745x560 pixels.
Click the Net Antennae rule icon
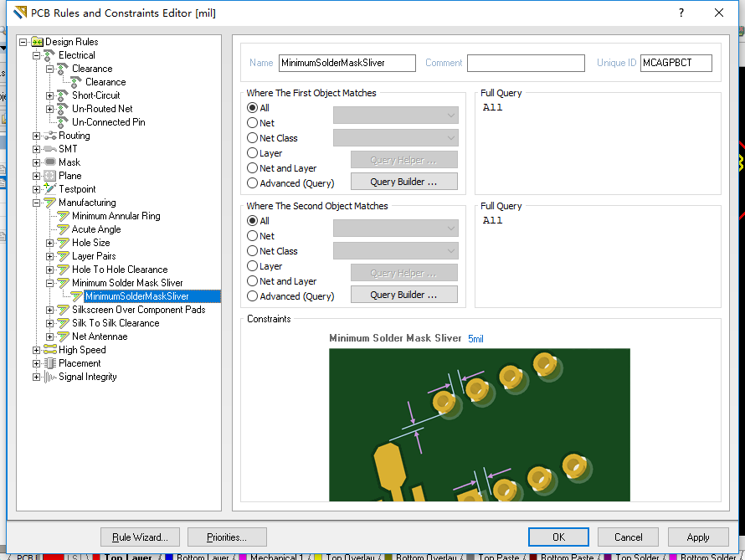pyautogui.click(x=63, y=337)
